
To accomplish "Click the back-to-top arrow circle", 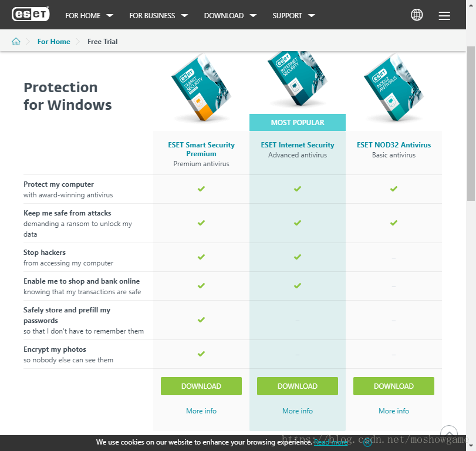I will coord(448,433).
